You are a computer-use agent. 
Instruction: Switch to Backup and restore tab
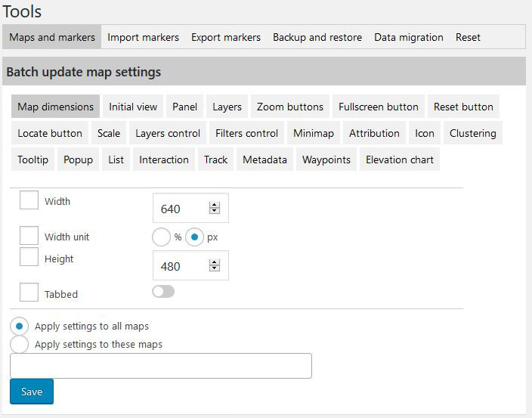pos(317,37)
